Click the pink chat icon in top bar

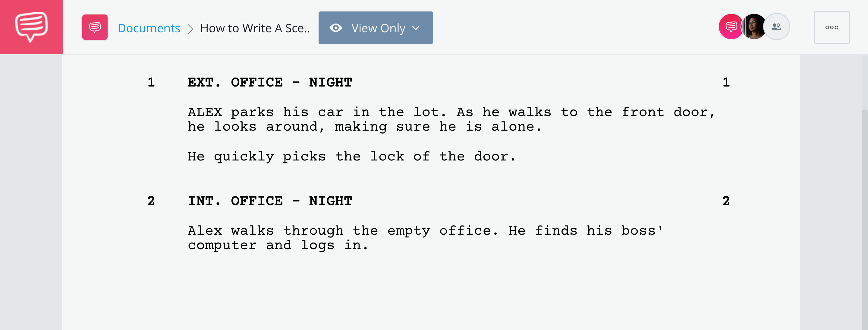point(95,27)
